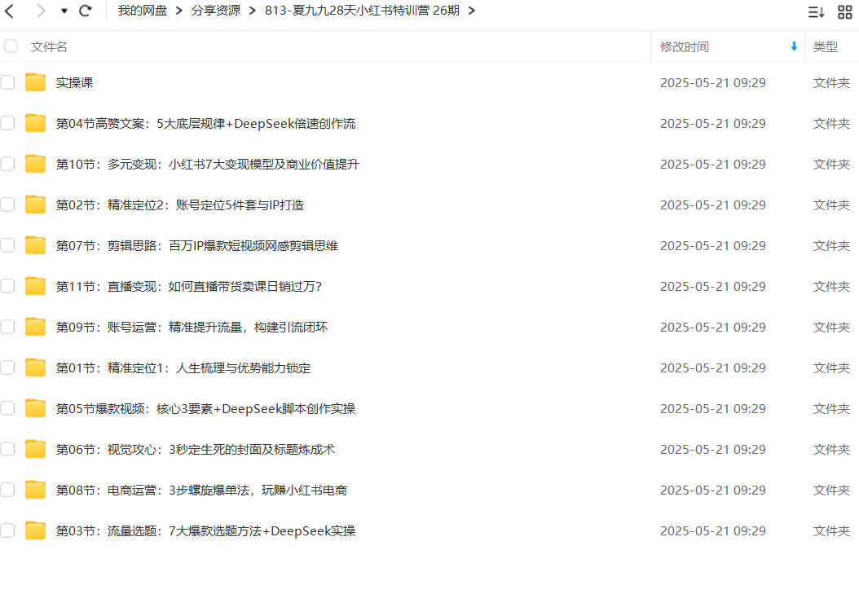Screen dimensions: 859x616
Task: Click the folder icon of 第08节 电商运营
Action: click(36, 490)
